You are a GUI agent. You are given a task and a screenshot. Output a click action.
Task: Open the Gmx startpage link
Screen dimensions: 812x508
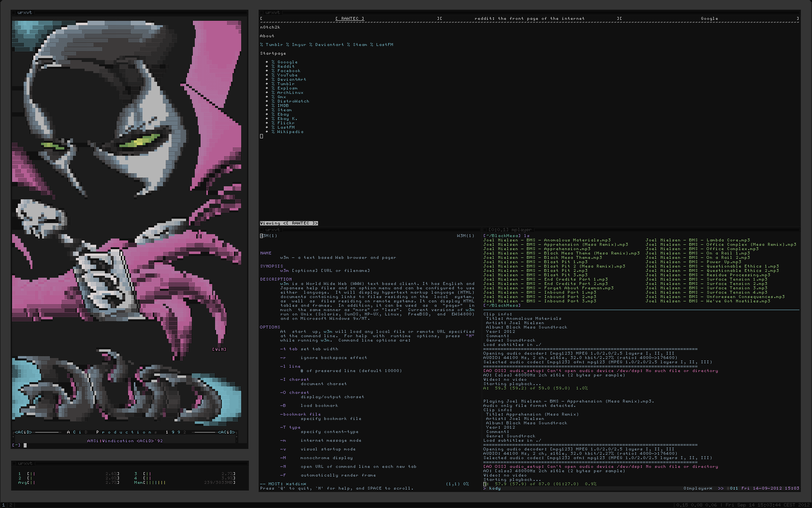pyautogui.click(x=281, y=97)
